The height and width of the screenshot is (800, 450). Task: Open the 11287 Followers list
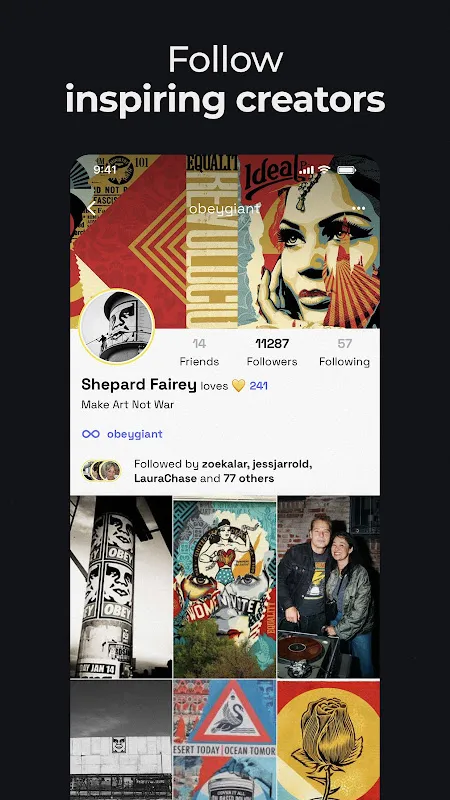(x=272, y=352)
